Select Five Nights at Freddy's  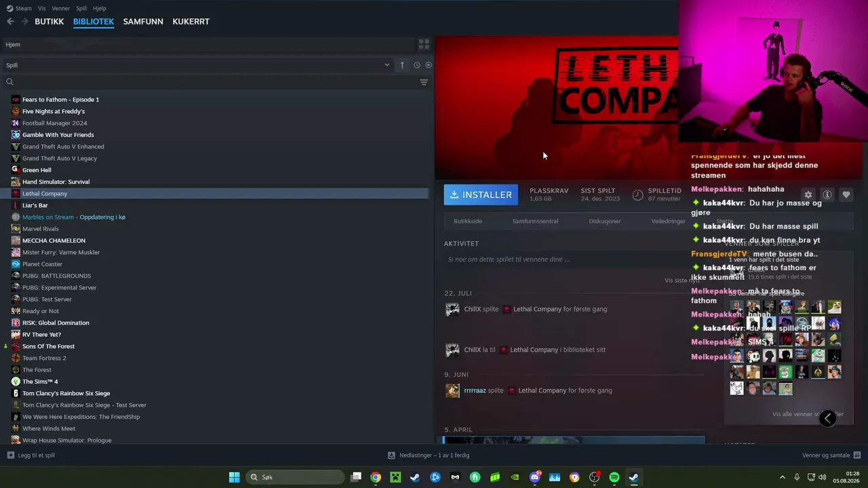(54, 111)
